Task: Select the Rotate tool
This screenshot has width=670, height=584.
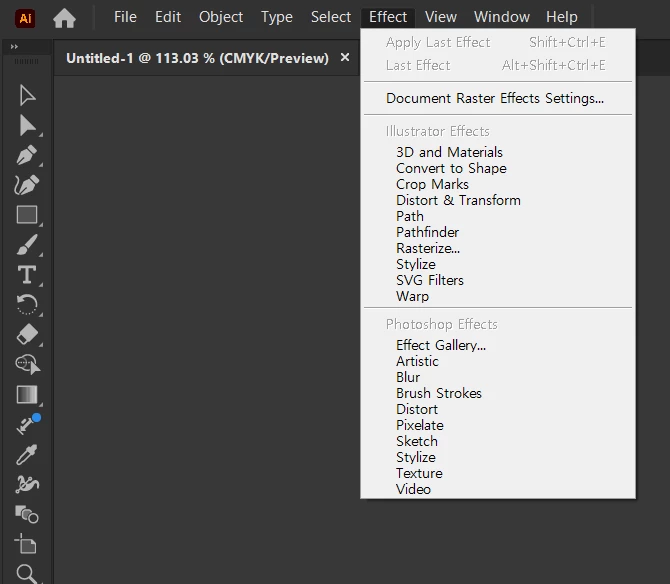Action: point(27,305)
